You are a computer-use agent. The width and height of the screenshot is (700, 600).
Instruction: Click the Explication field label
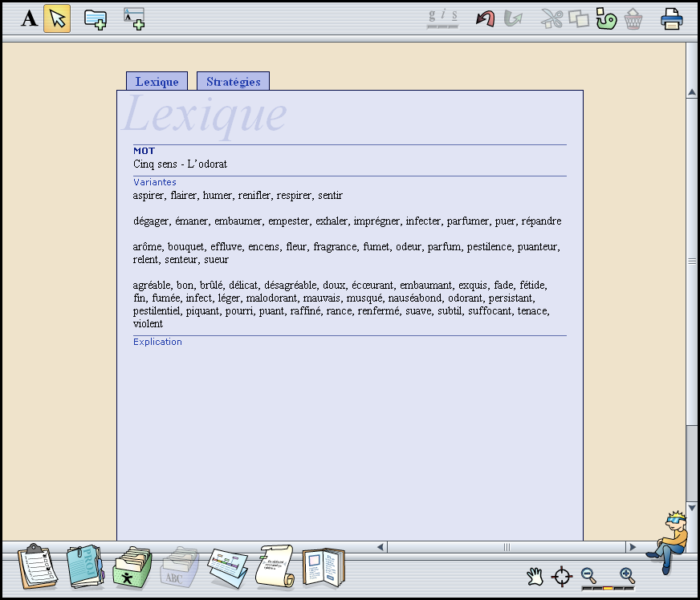pos(157,342)
